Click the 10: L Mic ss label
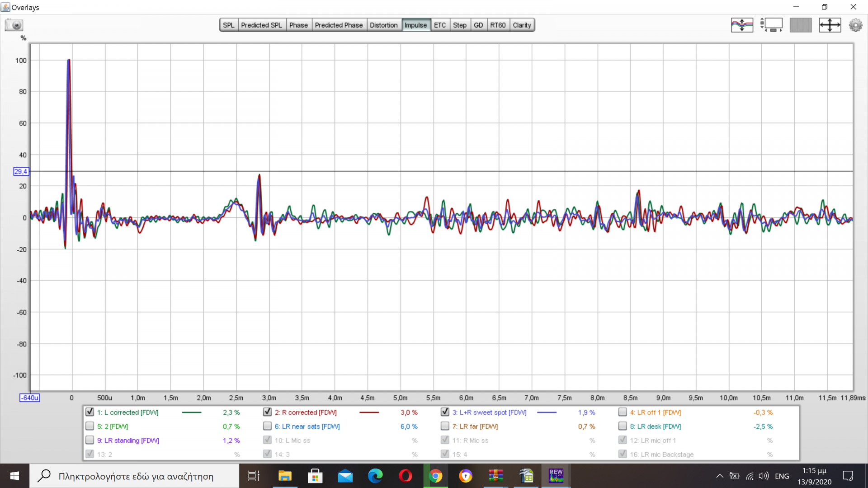The width and height of the screenshot is (868, 488). (x=292, y=441)
